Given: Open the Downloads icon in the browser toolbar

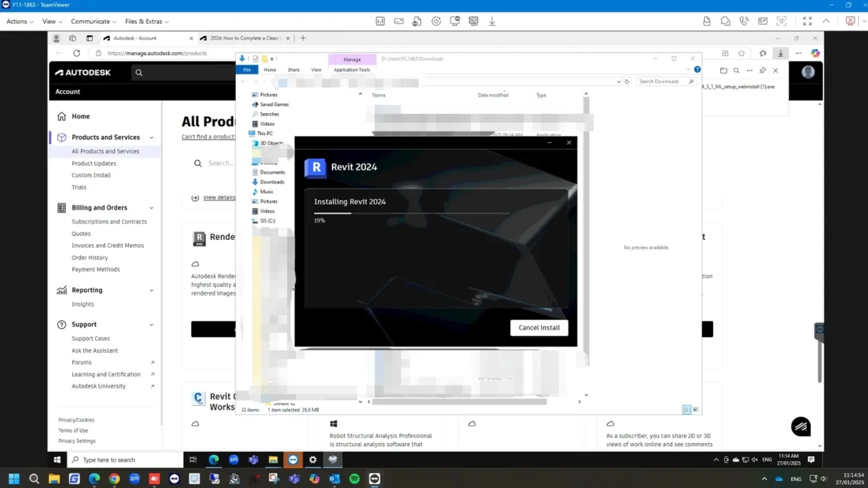Looking at the screenshot, I should click(x=780, y=53).
